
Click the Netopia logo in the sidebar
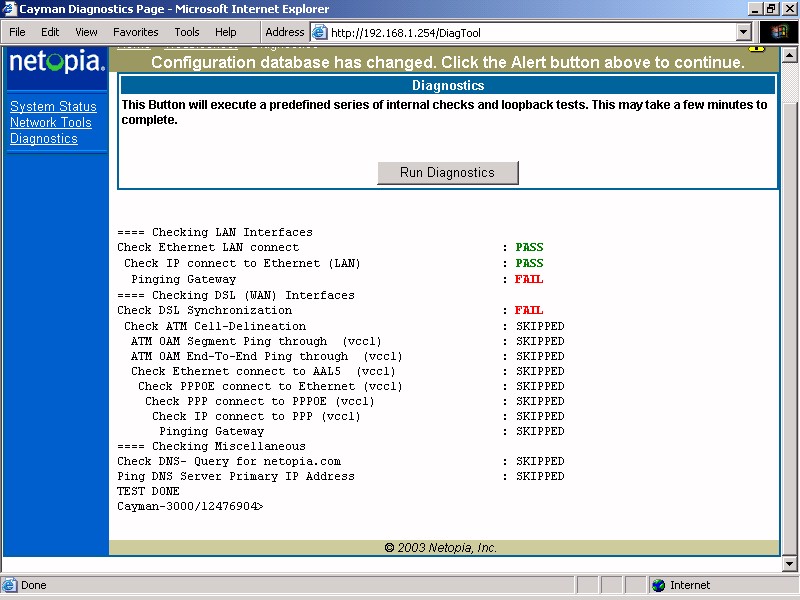[x=57, y=62]
